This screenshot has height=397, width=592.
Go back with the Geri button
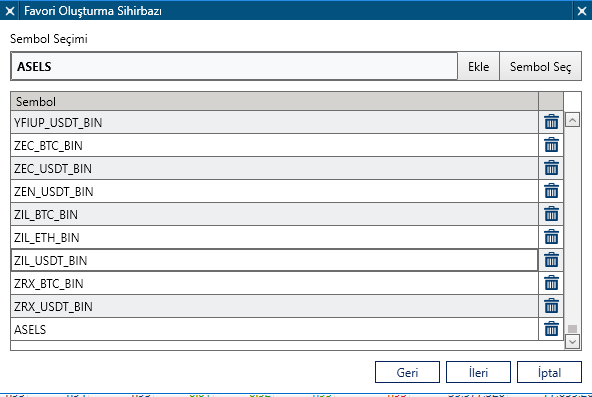pyautogui.click(x=407, y=372)
